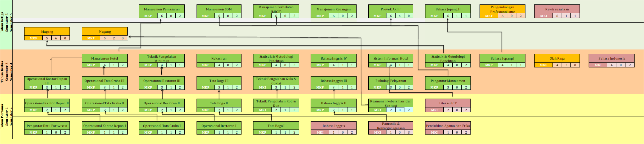The width and height of the screenshot is (644, 144).
Task: Click the Sistem Informasi Hotel box
Action: [391, 58]
